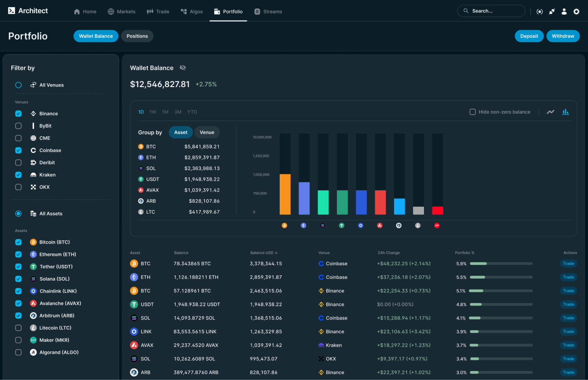
Task: Click the user profile icon
Action: point(564,11)
